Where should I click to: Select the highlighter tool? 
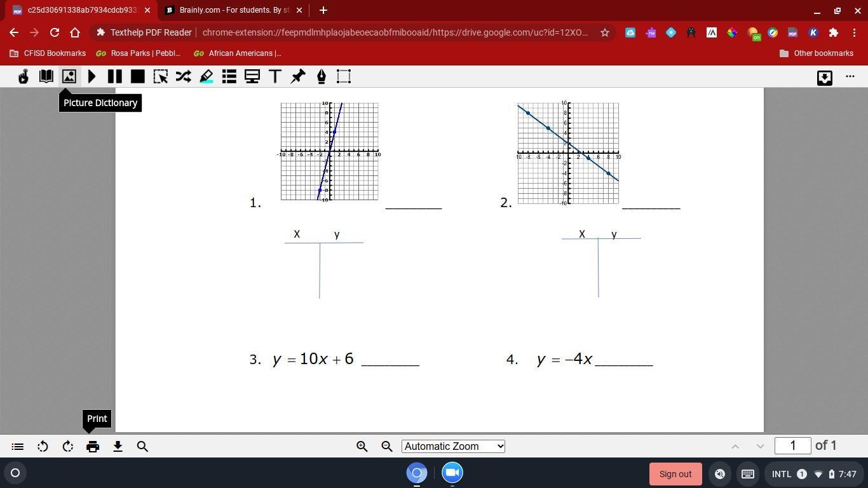[x=207, y=77]
